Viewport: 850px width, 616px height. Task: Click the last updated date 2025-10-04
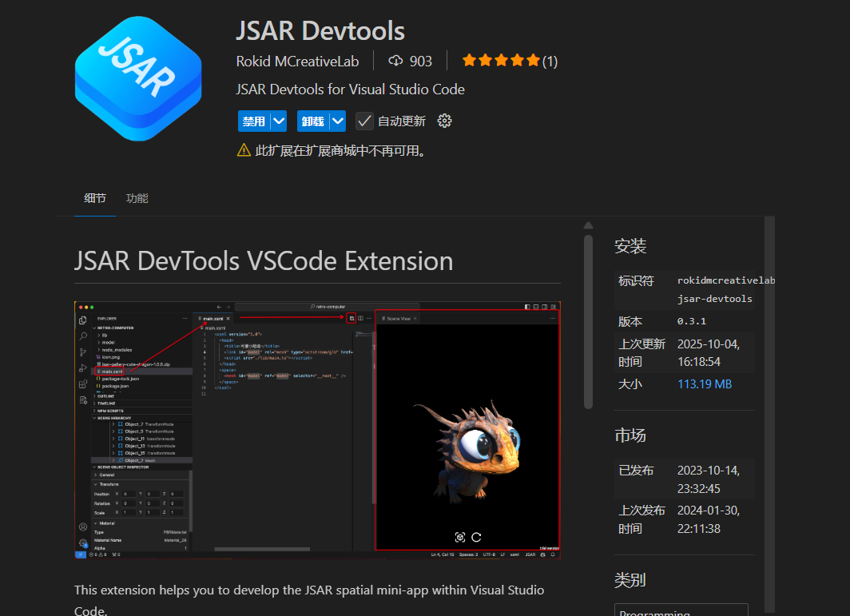coord(708,344)
